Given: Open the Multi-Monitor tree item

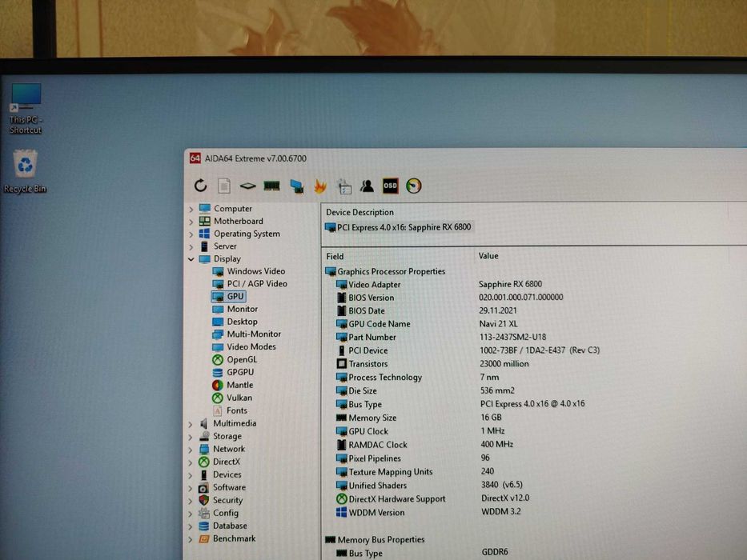Looking at the screenshot, I should point(247,334).
